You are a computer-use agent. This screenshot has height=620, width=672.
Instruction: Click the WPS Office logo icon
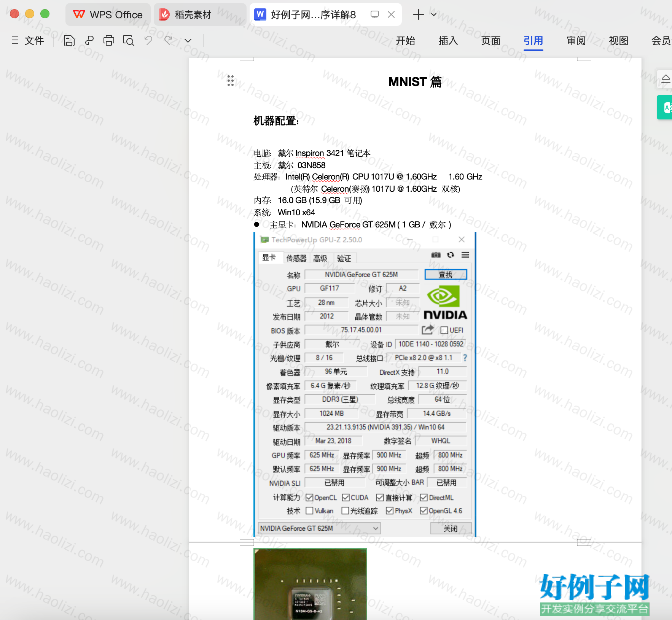(x=79, y=14)
